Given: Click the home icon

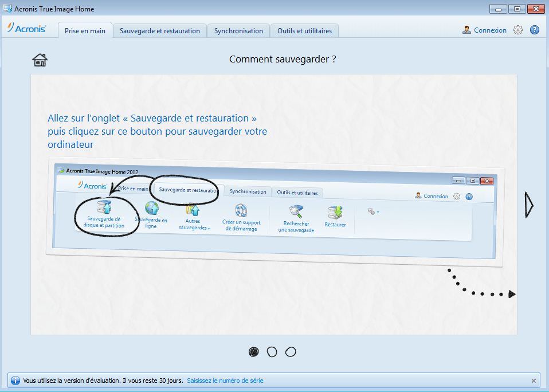Looking at the screenshot, I should (x=40, y=60).
